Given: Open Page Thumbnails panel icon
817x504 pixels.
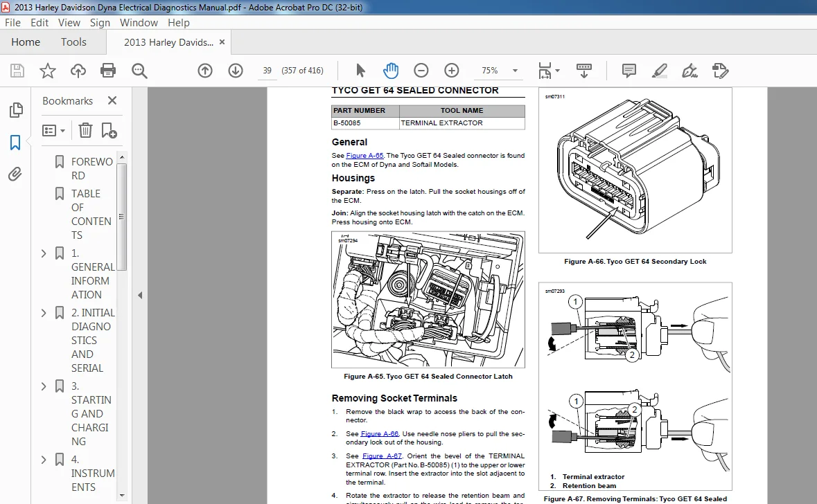Looking at the screenshot, I should (x=16, y=110).
